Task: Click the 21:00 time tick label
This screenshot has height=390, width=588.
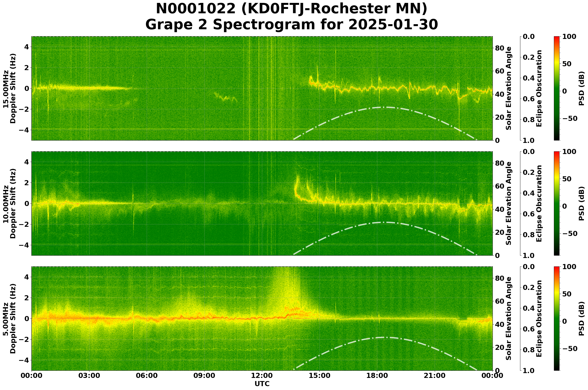Action: pos(435,375)
